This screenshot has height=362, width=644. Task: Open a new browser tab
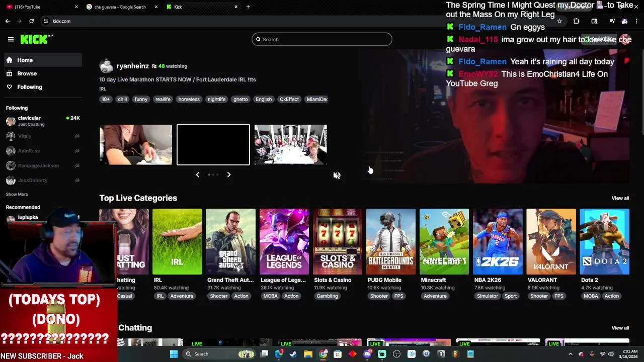[x=248, y=7]
